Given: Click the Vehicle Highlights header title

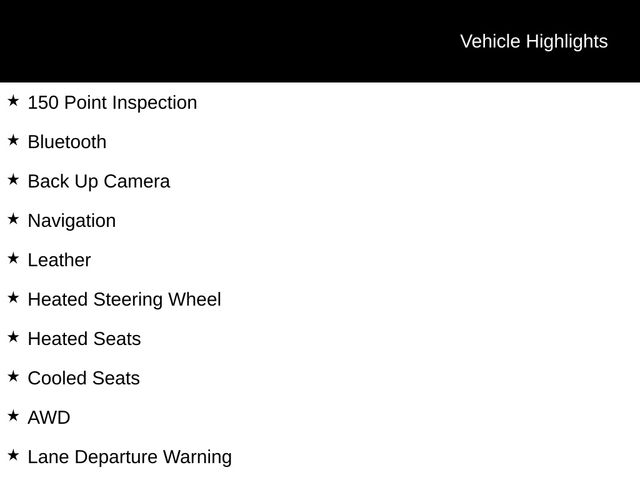Looking at the screenshot, I should [533, 41].
